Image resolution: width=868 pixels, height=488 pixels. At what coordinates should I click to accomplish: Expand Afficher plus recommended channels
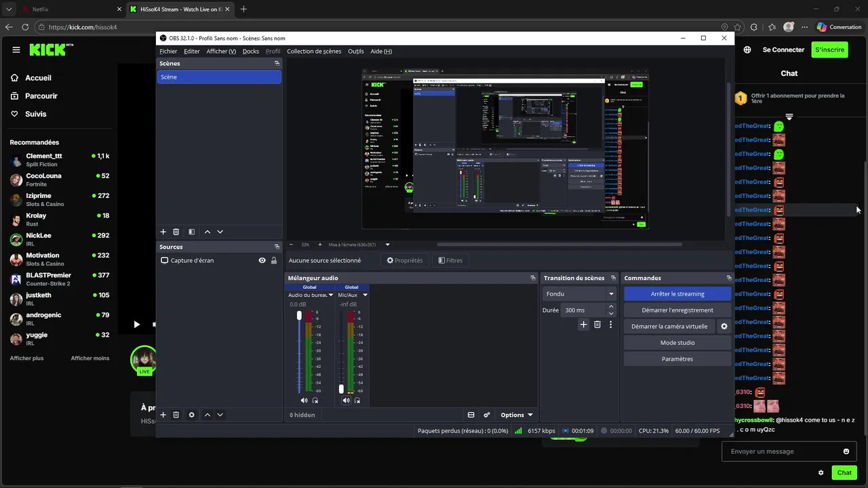pos(26,358)
